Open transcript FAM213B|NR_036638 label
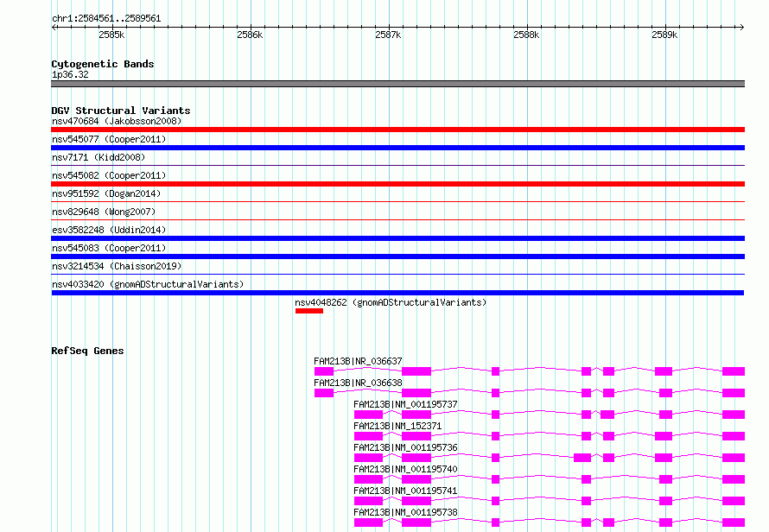The height and width of the screenshot is (532, 769). pos(358,383)
